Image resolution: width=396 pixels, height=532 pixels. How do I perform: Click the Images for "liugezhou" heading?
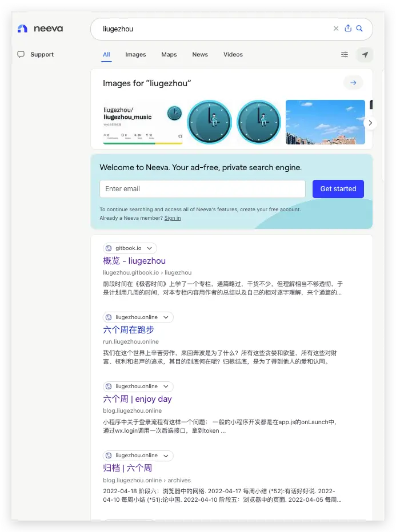[x=147, y=83]
